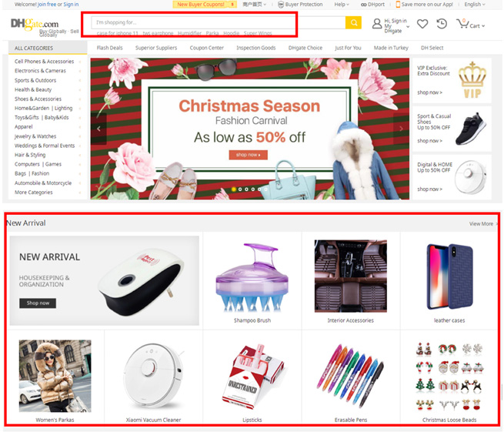Focus the I'm shopping for search field
504x432 pixels.
tap(219, 22)
